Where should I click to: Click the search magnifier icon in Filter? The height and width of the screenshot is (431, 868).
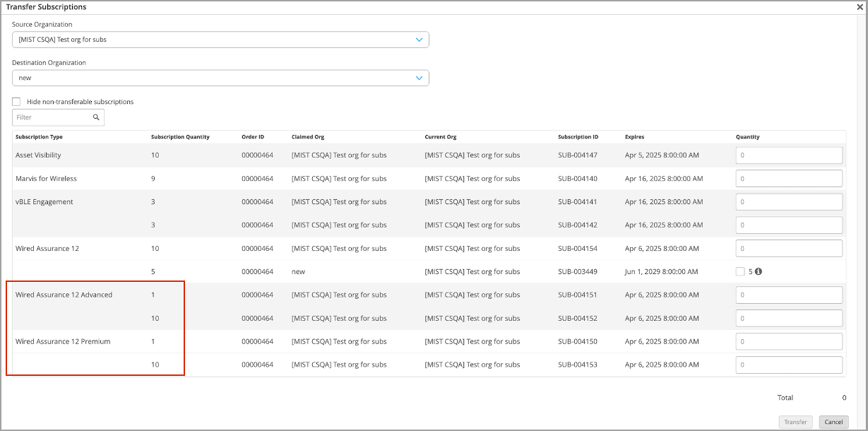[96, 117]
